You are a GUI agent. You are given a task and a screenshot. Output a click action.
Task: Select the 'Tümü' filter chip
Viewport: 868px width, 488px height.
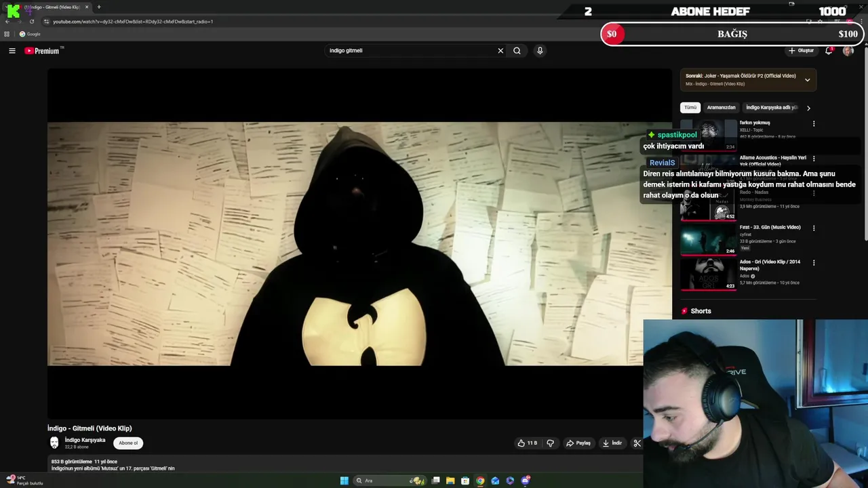point(690,107)
